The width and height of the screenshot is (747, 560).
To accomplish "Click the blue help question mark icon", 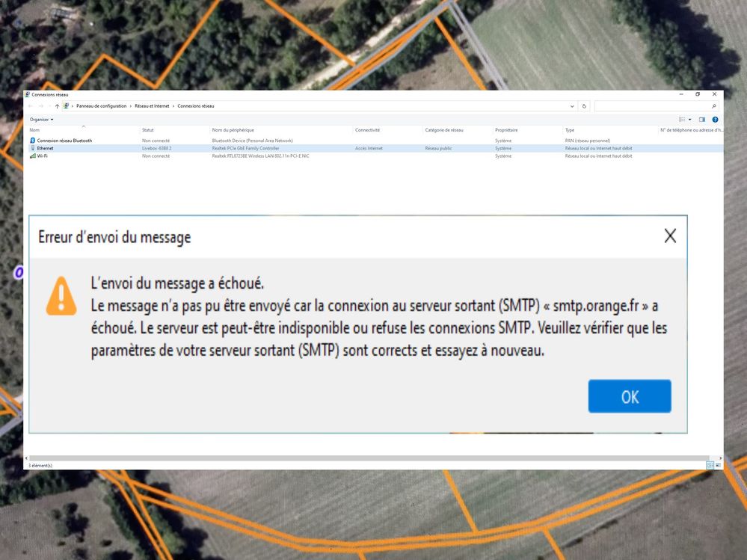I will click(715, 120).
